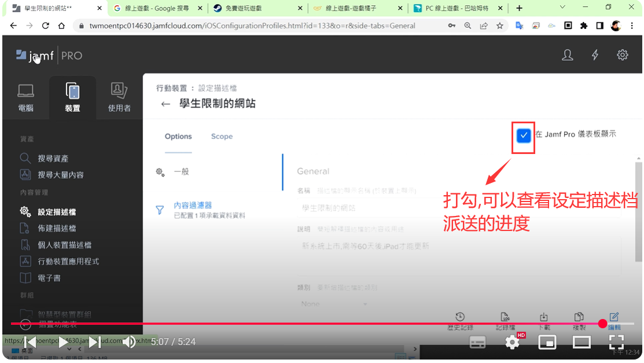Viewport: 644px width, 363px height.
Task: Mute the video volume
Action: pos(129,342)
